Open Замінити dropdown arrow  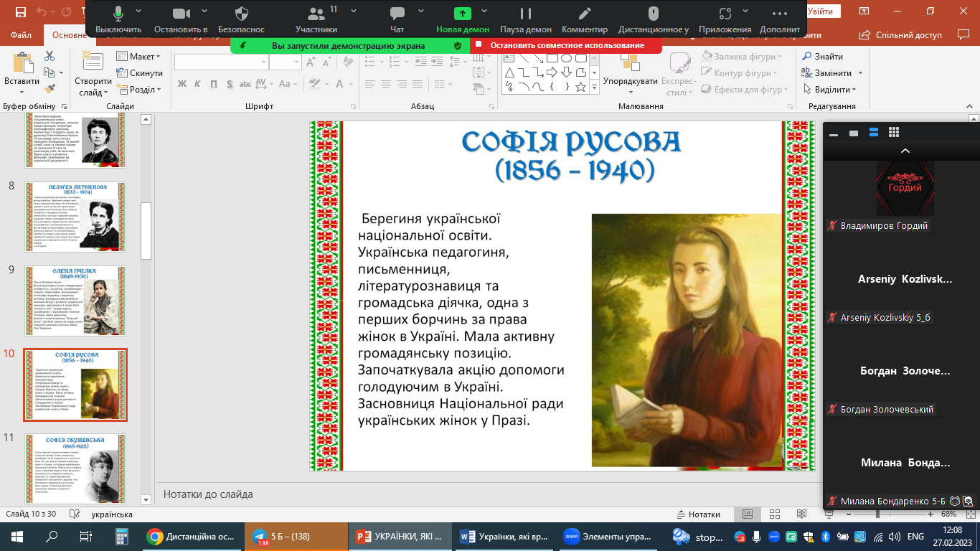pyautogui.click(x=861, y=73)
